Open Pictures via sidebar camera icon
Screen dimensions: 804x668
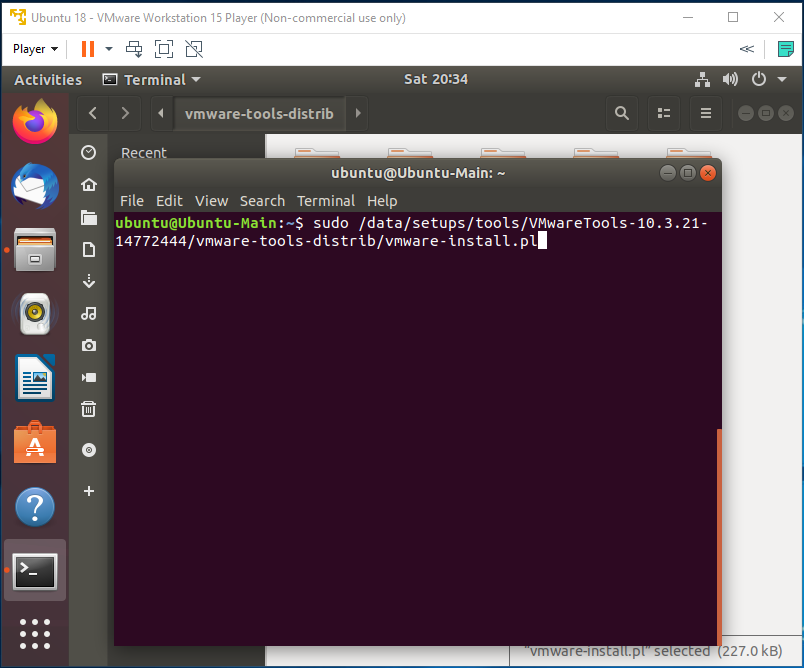click(89, 346)
